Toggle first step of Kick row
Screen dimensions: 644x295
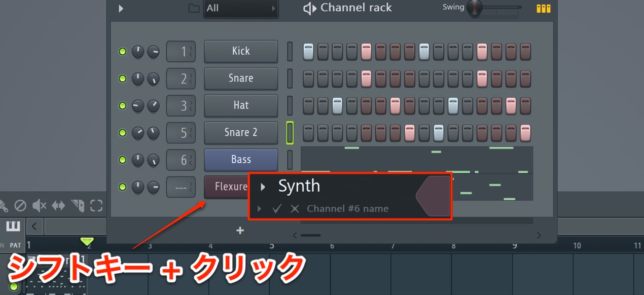pos(308,51)
